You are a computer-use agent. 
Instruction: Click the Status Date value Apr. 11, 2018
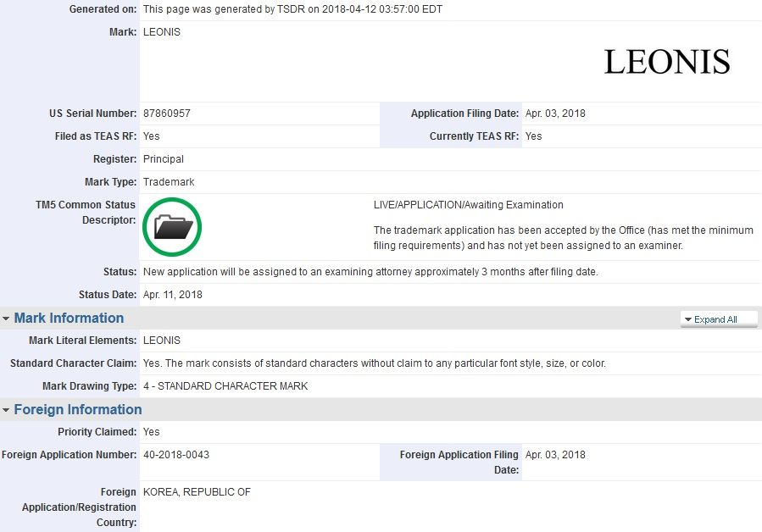(173, 295)
